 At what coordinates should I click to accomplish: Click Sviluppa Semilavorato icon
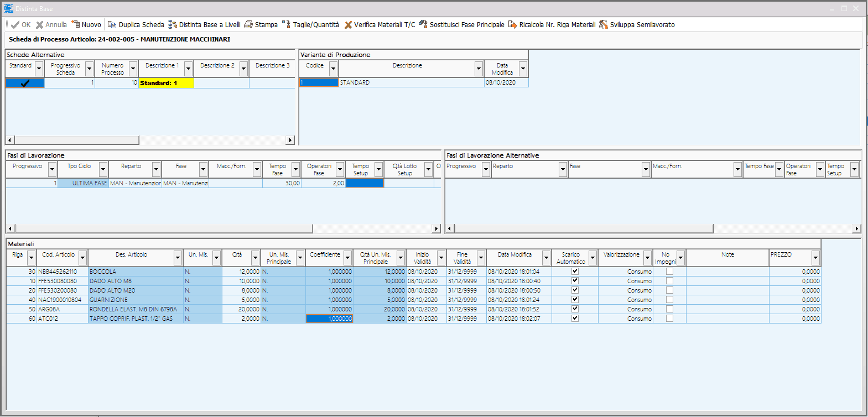click(604, 25)
